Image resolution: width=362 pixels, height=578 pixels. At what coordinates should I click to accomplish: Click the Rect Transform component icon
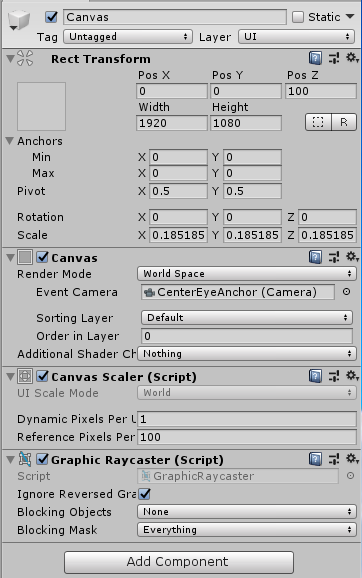(x=25, y=58)
